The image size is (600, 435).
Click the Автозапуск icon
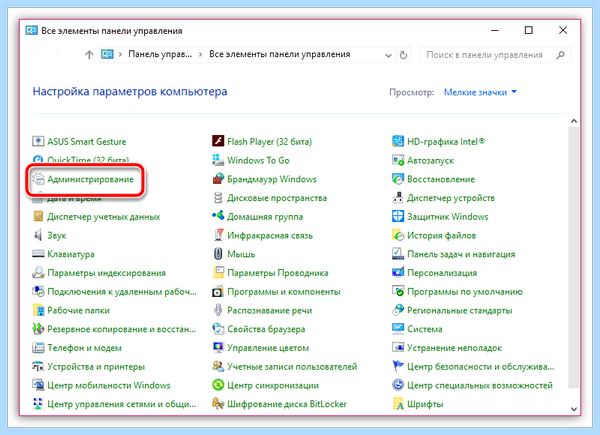click(398, 160)
